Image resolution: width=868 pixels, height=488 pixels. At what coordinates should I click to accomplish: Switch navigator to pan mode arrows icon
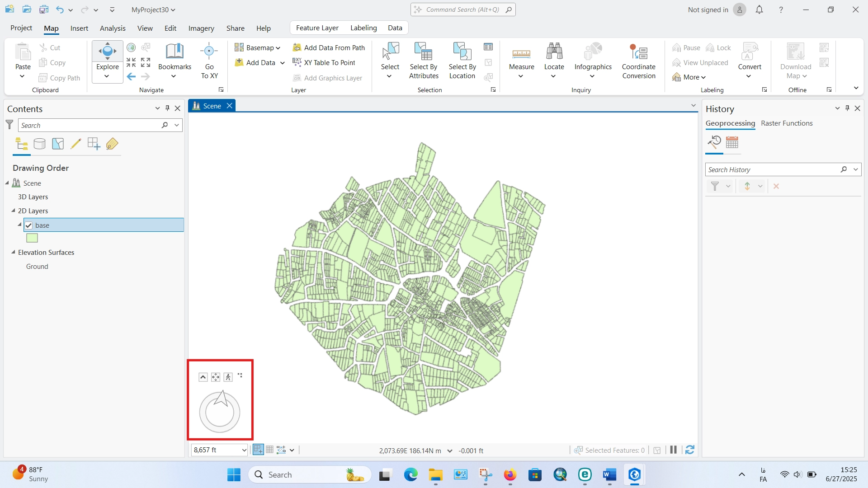[x=216, y=377]
